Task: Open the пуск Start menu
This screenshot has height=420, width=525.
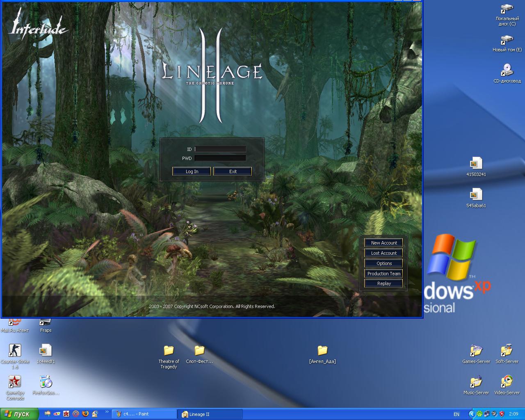Action: pos(19,414)
